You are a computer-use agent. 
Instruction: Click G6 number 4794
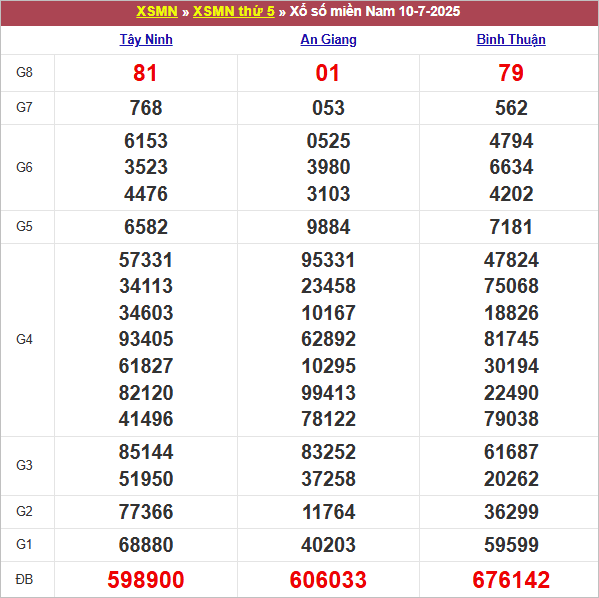tap(511, 141)
